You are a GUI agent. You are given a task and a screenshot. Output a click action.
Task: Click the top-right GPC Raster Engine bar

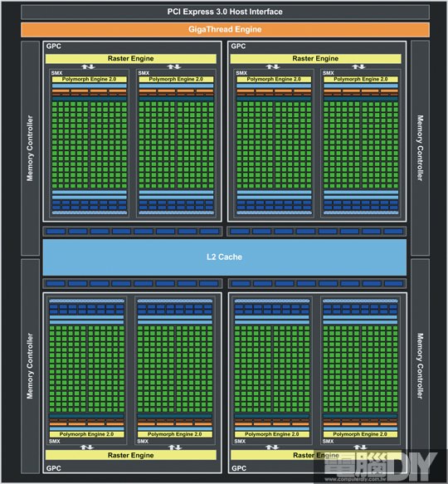pyautogui.click(x=315, y=59)
